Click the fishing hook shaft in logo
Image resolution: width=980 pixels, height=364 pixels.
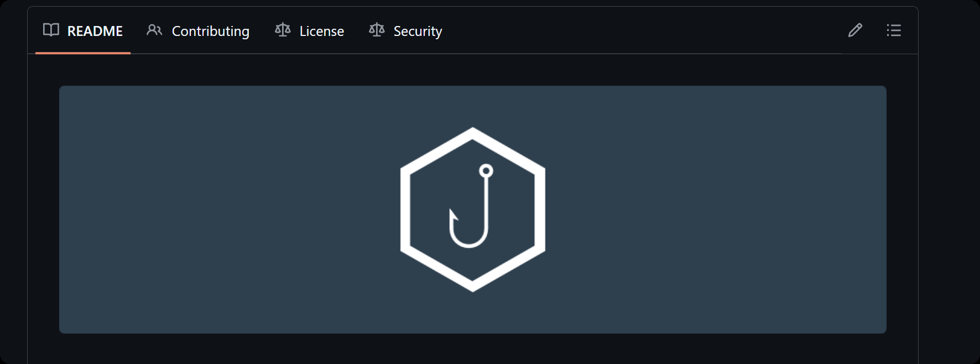pos(487,205)
